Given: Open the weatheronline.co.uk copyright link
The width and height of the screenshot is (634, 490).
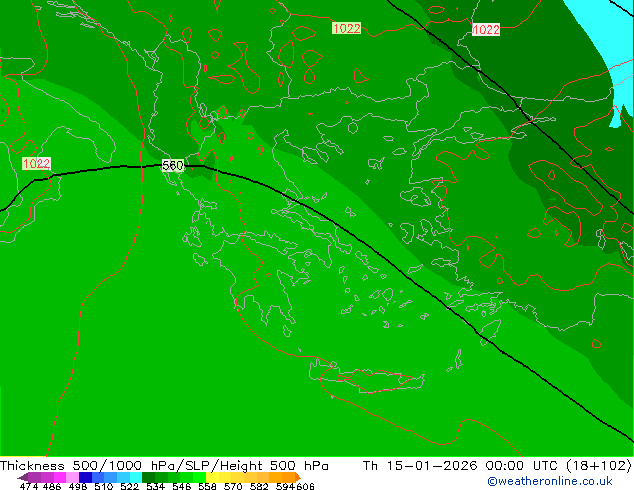Looking at the screenshot, I should pos(550,481).
